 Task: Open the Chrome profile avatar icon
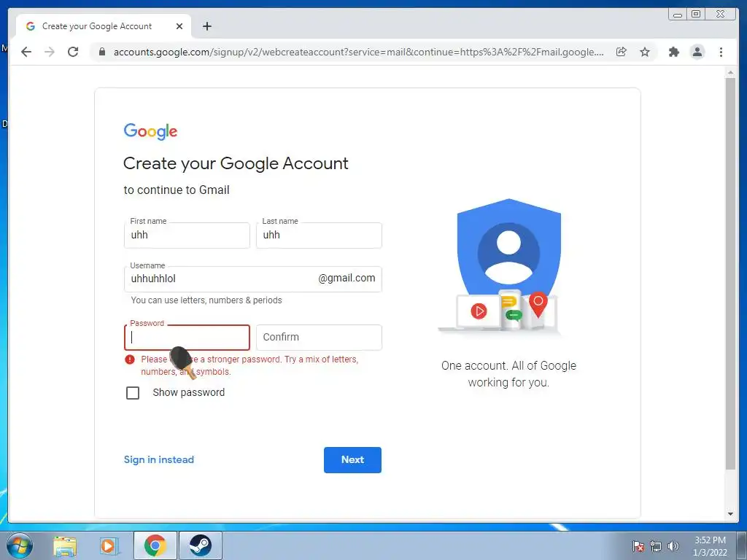(697, 52)
